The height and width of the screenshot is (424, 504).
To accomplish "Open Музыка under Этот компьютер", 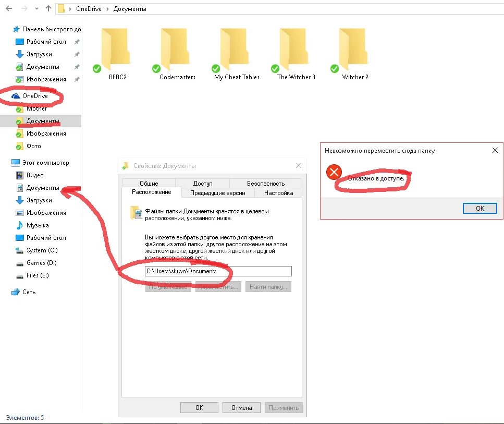I will click(38, 225).
